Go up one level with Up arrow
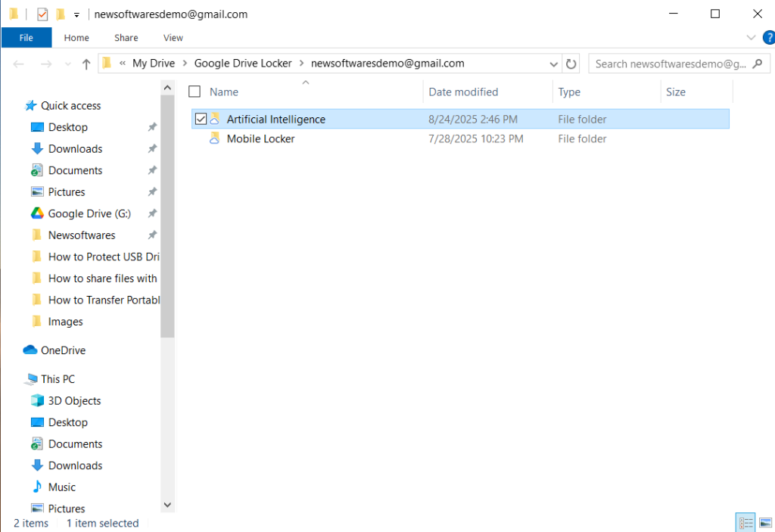This screenshot has height=532, width=775. [x=86, y=64]
